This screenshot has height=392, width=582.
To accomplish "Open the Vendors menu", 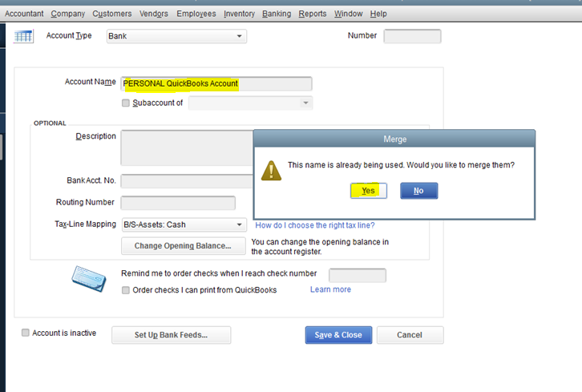I will 154,14.
